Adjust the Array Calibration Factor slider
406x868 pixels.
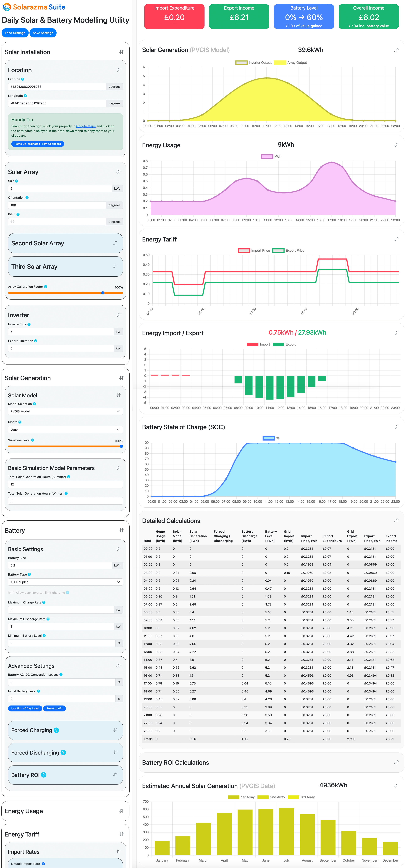point(65,293)
